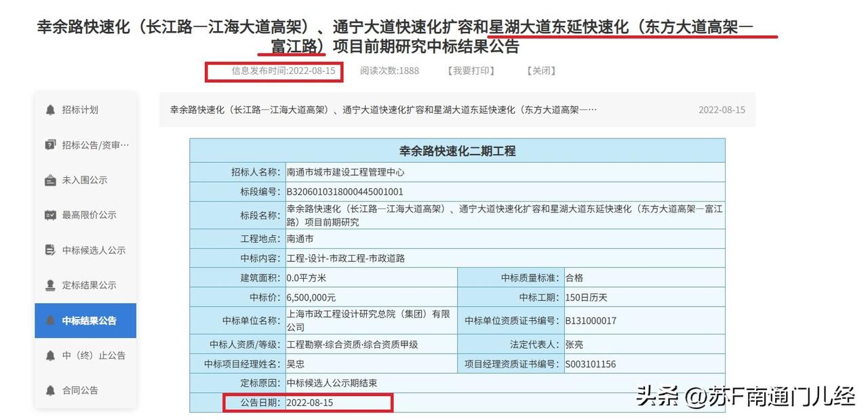Click the 【我要打印】 print link
The image size is (868, 420).
pos(471,70)
